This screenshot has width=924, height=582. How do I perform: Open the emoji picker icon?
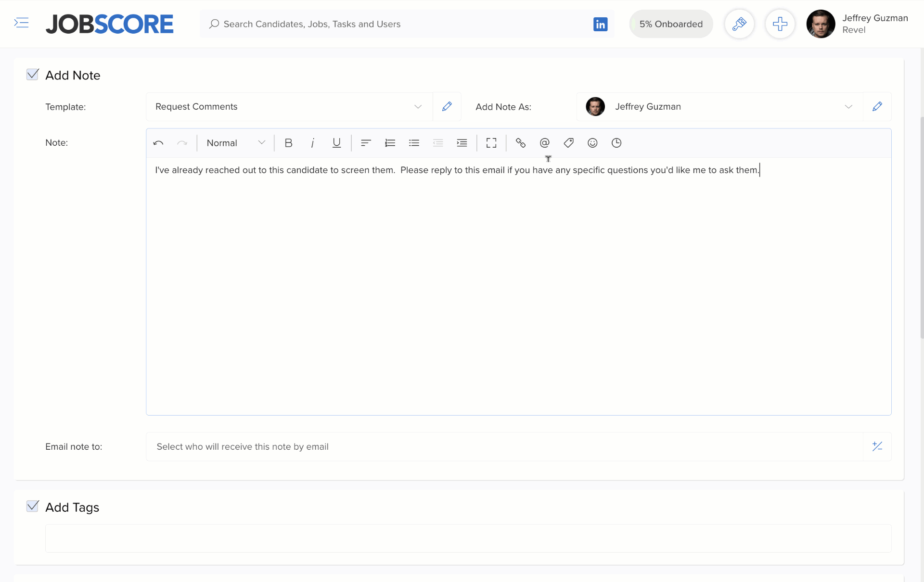coord(592,143)
